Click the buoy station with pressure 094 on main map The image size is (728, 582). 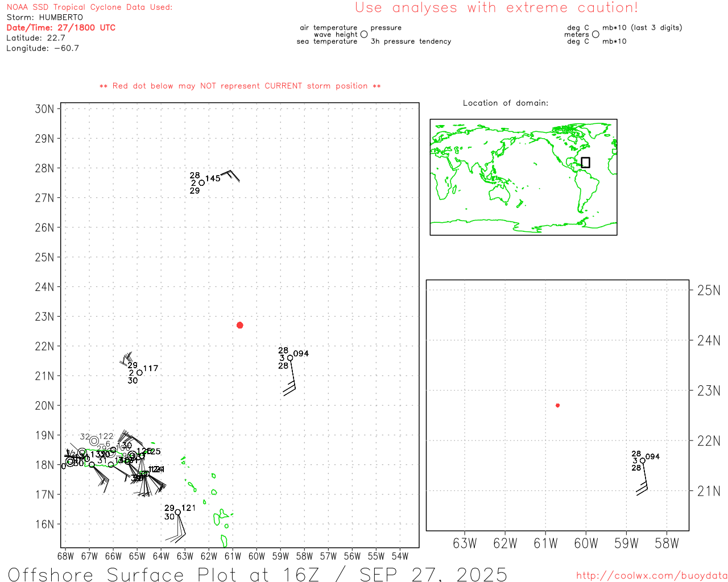coord(290,358)
